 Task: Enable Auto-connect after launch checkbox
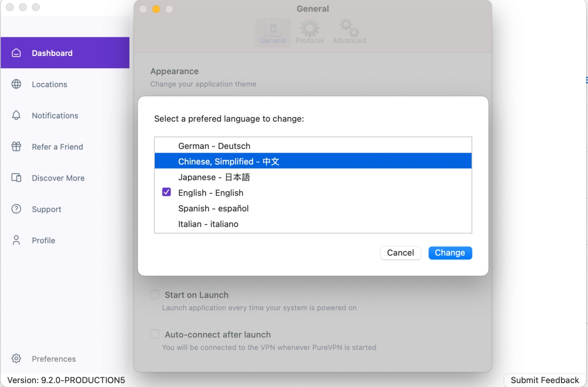click(x=155, y=334)
